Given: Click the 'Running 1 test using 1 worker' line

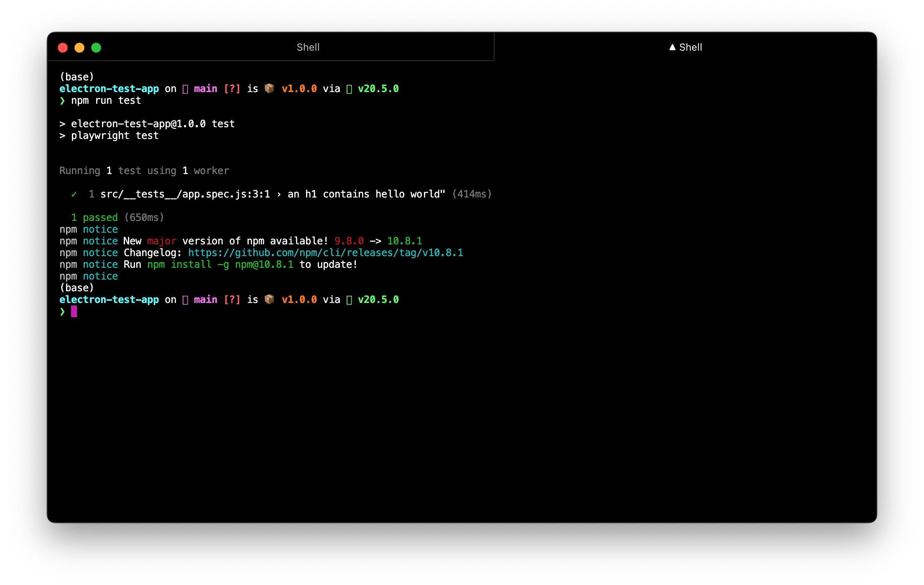Looking at the screenshot, I should pos(144,171).
